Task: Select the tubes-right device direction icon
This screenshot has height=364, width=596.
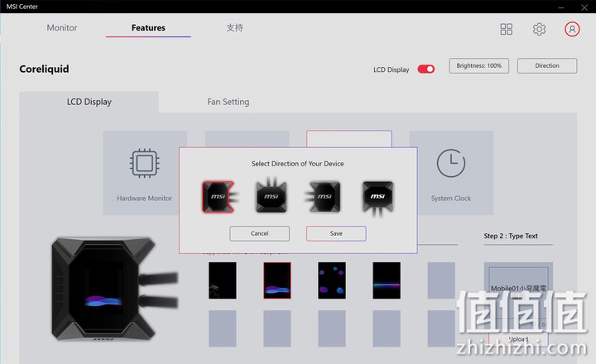Action: tap(220, 197)
